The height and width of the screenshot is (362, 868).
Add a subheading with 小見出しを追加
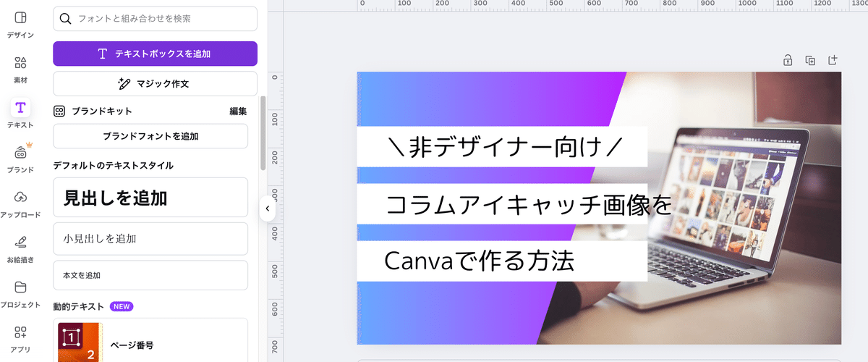pyautogui.click(x=150, y=239)
